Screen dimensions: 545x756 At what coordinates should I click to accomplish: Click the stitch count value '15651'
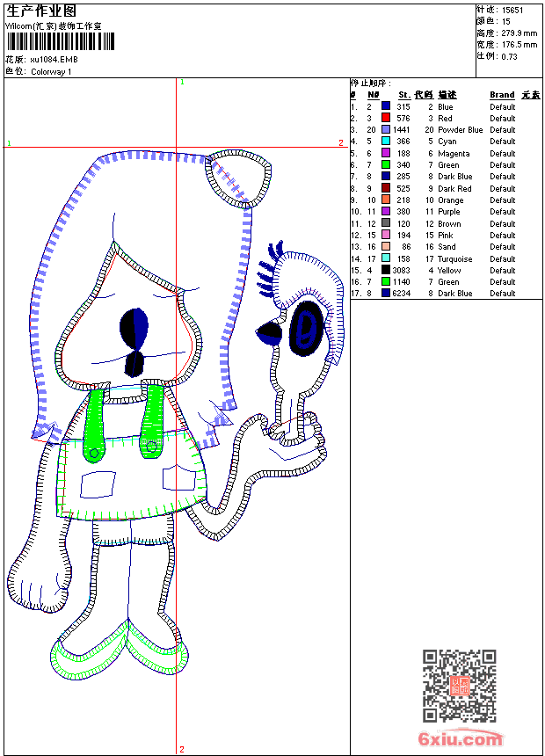pos(512,11)
